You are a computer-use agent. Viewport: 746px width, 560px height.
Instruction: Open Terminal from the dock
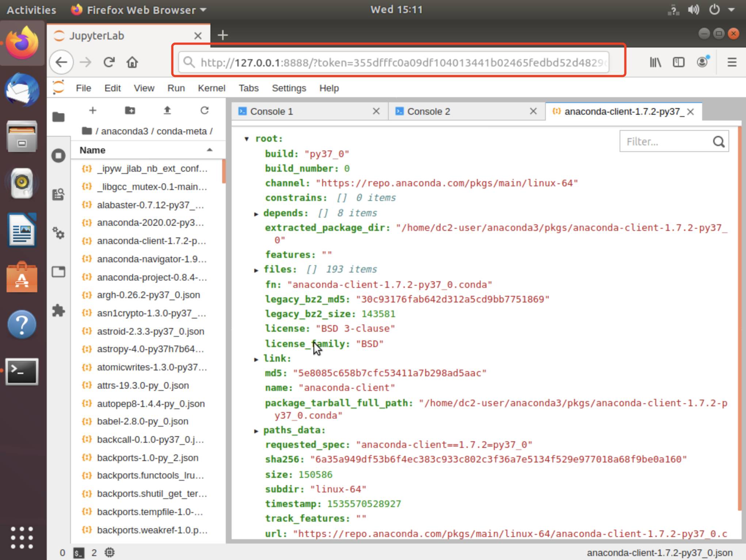pos(22,372)
